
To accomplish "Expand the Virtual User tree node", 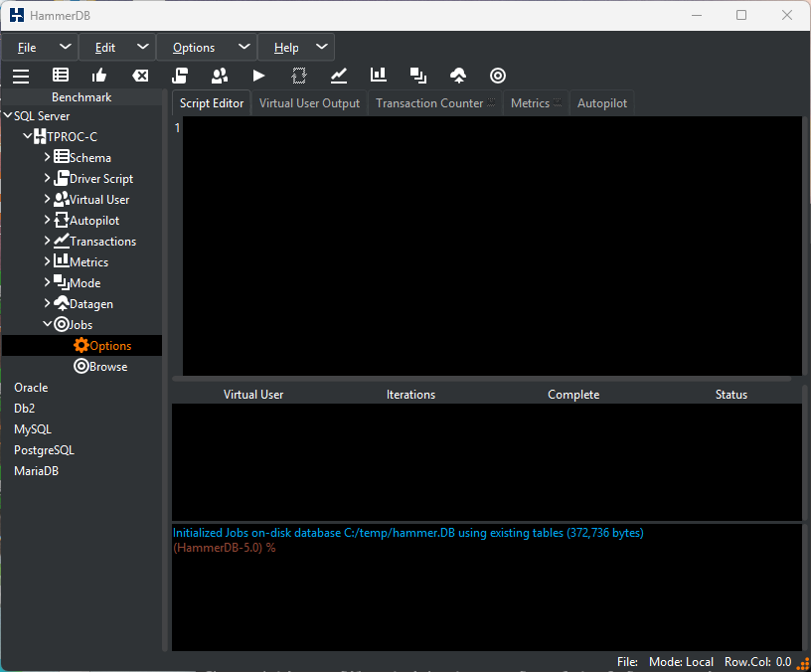I will (x=47, y=199).
